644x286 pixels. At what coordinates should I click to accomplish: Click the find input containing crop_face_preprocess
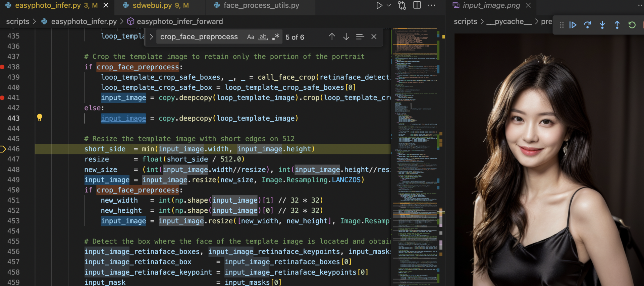199,37
